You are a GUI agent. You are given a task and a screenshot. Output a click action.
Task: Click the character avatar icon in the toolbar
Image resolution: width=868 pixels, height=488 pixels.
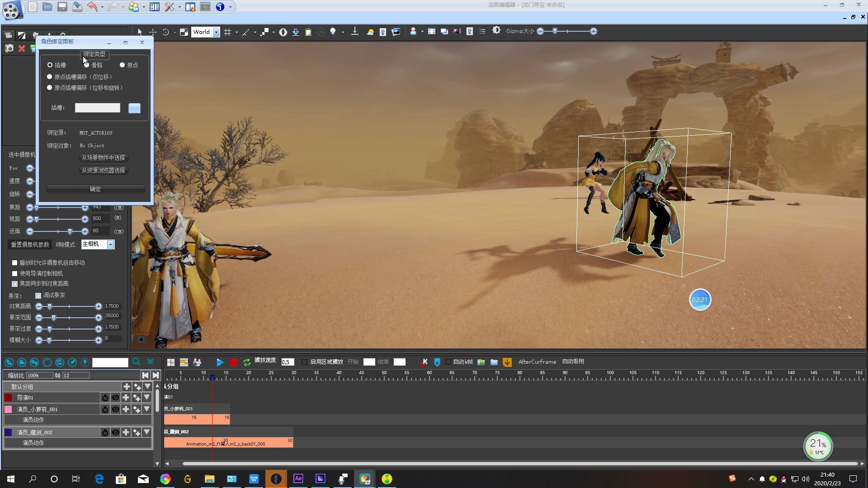(x=413, y=31)
